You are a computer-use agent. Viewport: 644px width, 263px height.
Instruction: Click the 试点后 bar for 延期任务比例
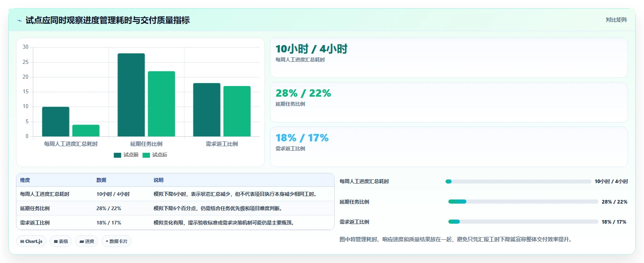coord(162,104)
